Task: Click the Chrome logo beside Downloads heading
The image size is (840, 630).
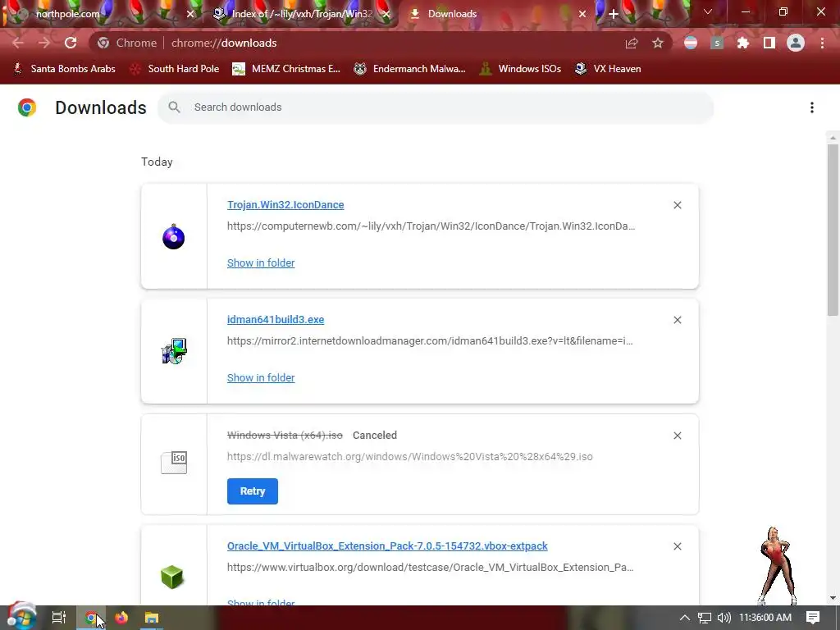Action: click(27, 107)
